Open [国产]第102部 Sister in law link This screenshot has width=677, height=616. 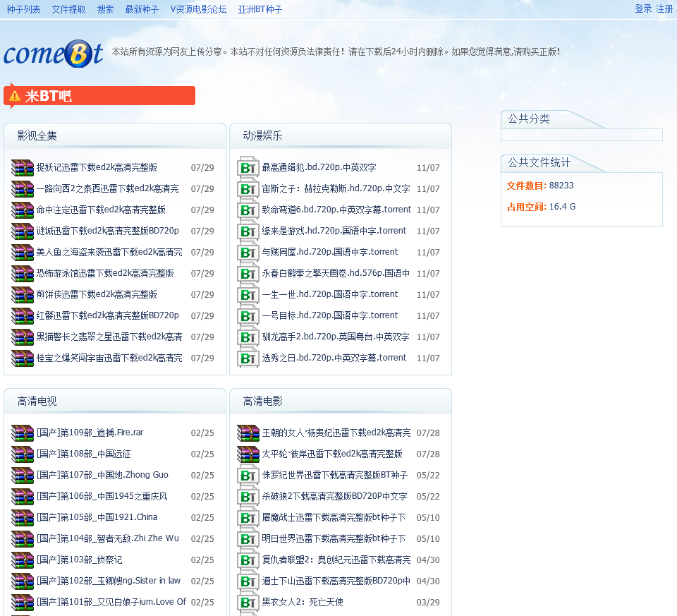coord(109,581)
